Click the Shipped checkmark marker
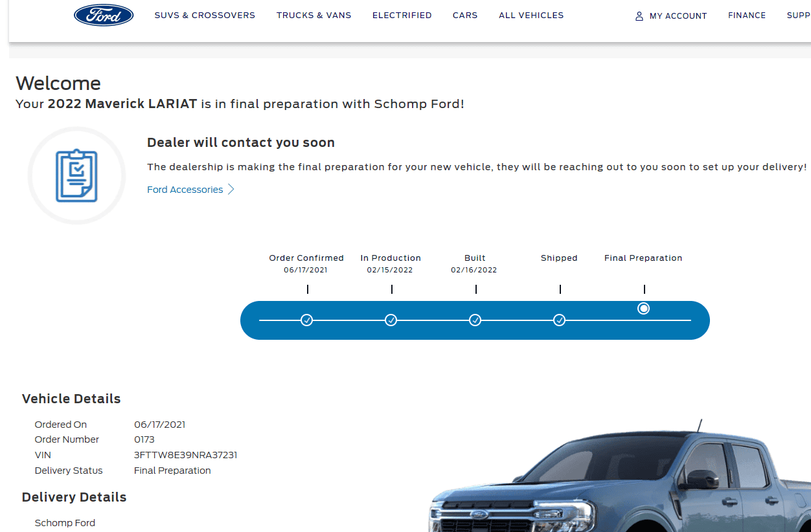Viewport: 811px width, 532px height. (x=560, y=320)
